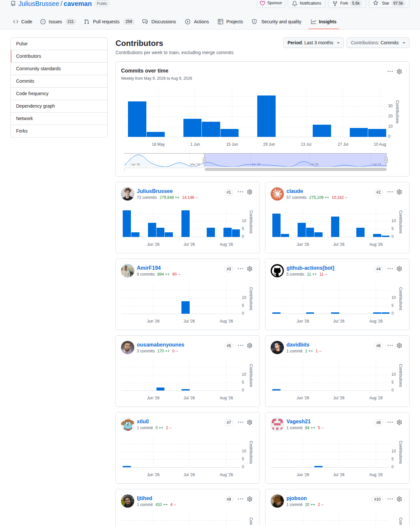Image resolution: width=420 pixels, height=525 pixels.
Task: Open three-dot menu on claude contributor card
Action: click(x=390, y=192)
